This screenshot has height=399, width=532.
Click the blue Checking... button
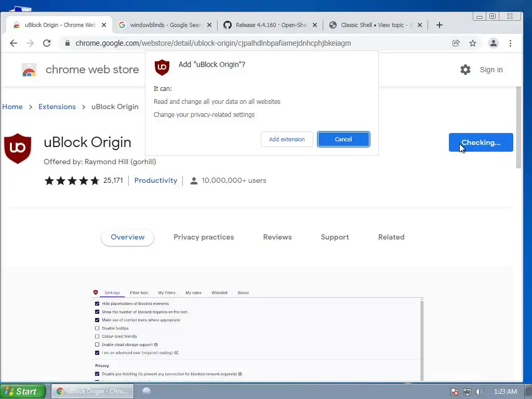click(481, 142)
